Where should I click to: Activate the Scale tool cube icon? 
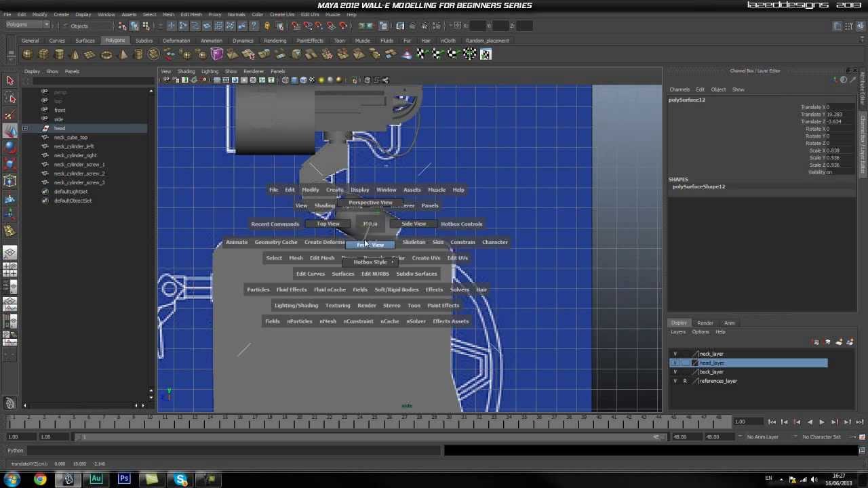tap(9, 163)
